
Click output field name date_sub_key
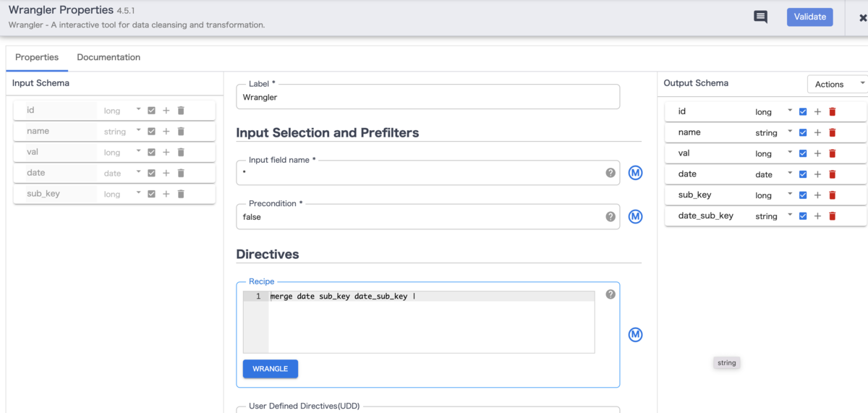(x=706, y=216)
